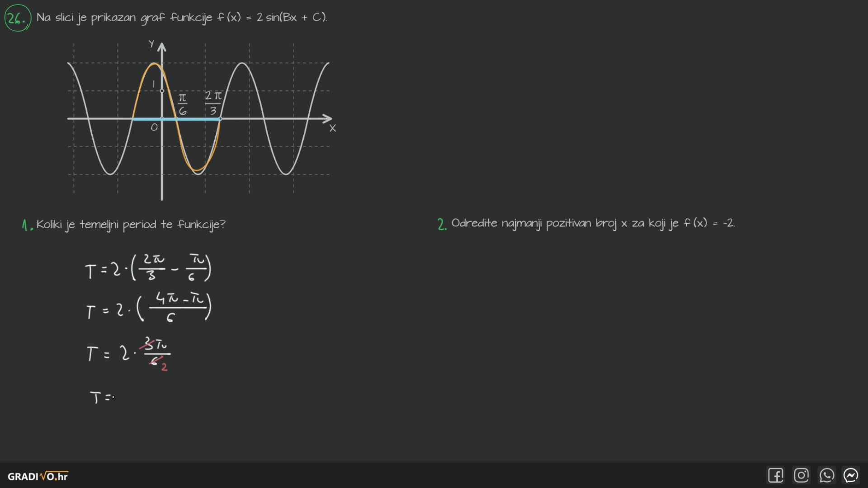
Task: Click the unfinished last T = line
Action: 101,397
